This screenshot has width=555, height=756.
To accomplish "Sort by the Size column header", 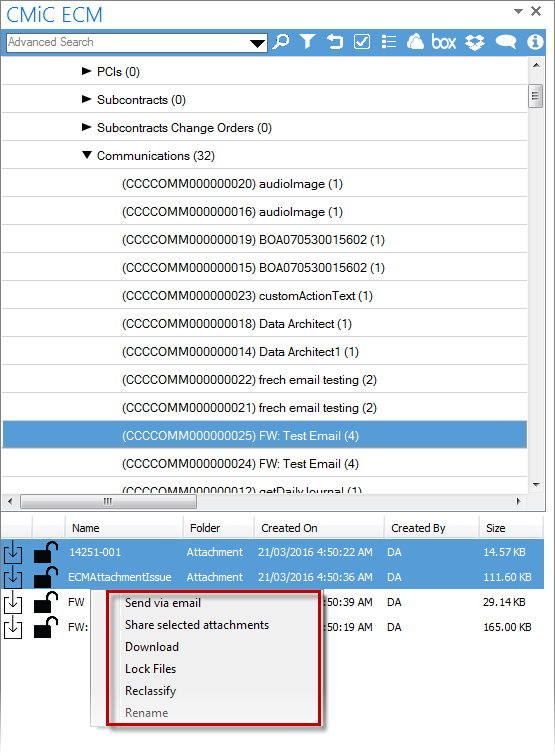I will point(511,528).
